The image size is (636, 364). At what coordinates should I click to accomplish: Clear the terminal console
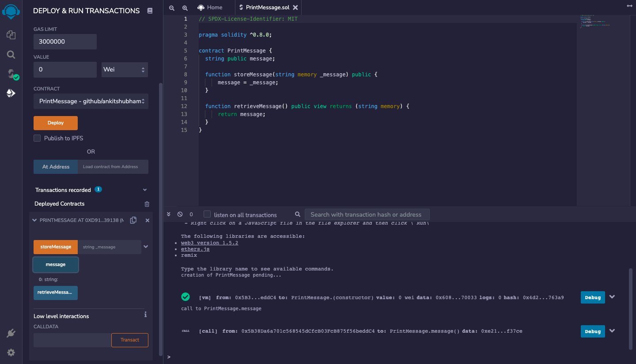click(180, 214)
